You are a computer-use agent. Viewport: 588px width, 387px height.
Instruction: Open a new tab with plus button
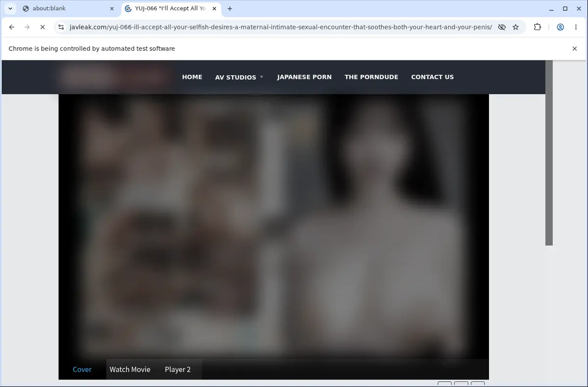click(x=230, y=8)
